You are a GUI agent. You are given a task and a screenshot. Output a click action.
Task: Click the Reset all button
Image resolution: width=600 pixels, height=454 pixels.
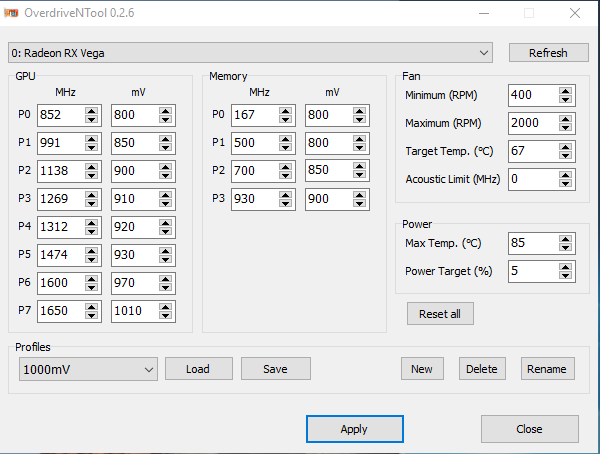pyautogui.click(x=440, y=314)
